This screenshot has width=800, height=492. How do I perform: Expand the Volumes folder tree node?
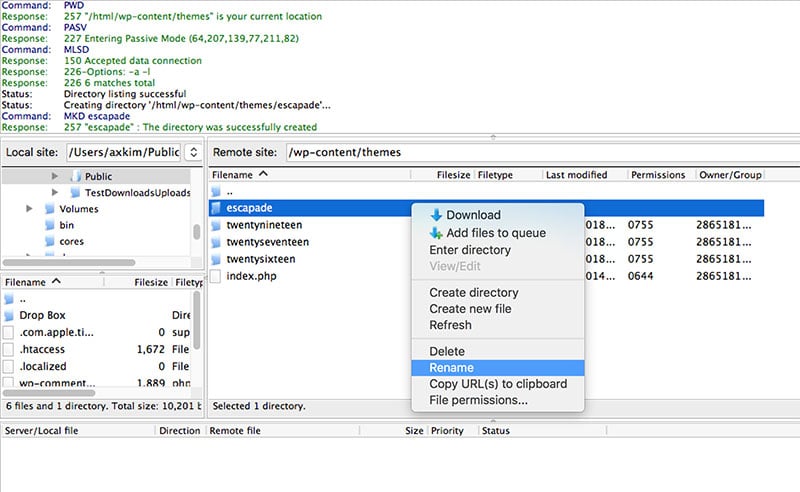30,209
